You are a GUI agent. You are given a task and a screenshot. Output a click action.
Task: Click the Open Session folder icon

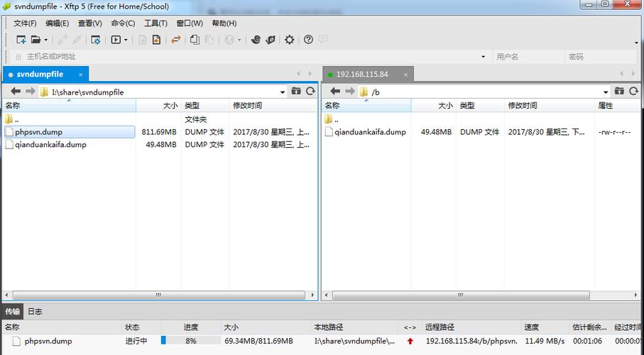pyautogui.click(x=36, y=40)
